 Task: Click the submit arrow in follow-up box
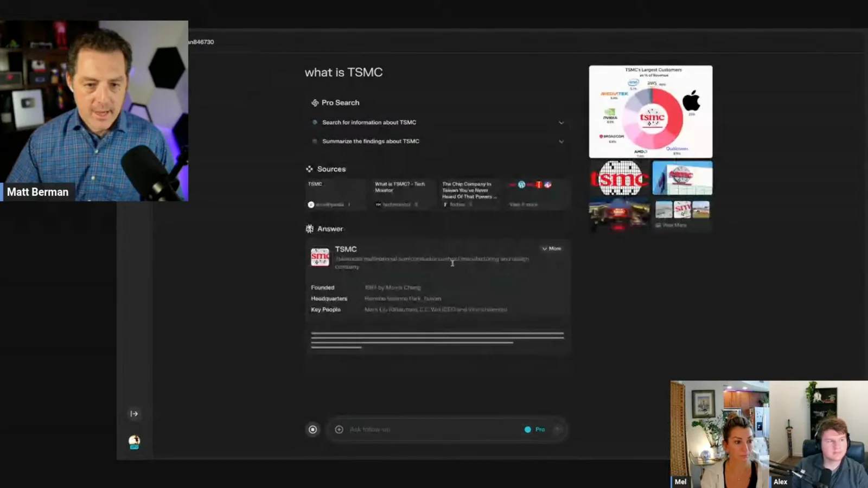pyautogui.click(x=557, y=429)
